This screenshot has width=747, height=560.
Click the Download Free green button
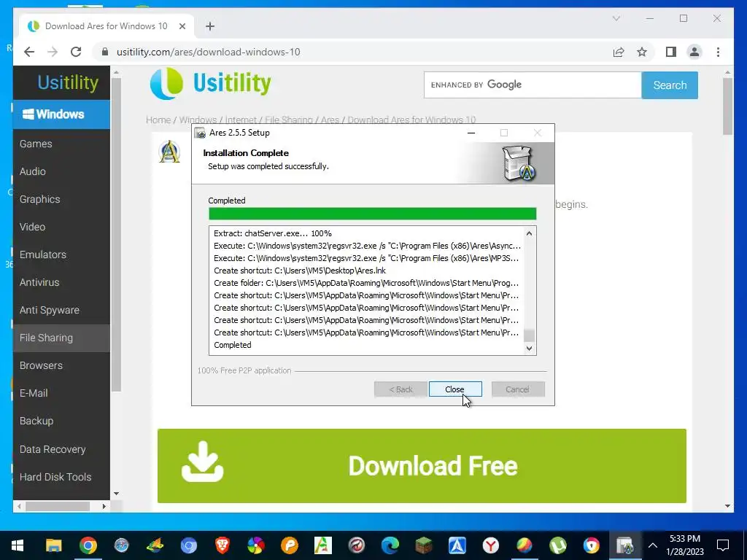[422, 466]
